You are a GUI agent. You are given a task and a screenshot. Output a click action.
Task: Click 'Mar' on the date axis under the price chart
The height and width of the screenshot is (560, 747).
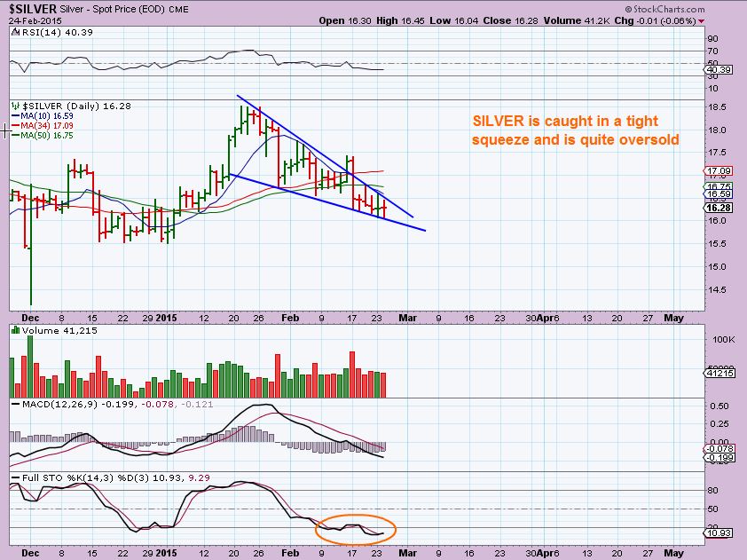(x=407, y=318)
